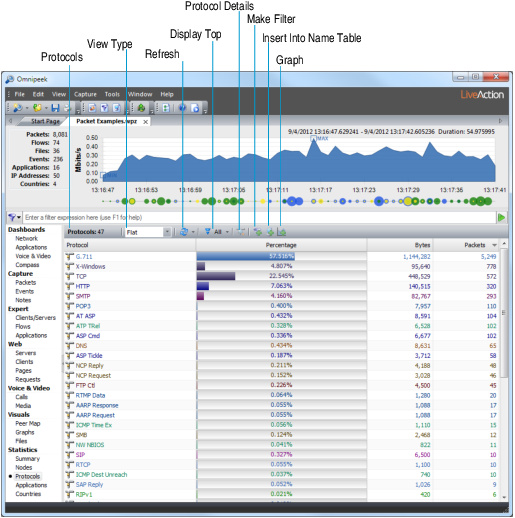The width and height of the screenshot is (515, 518).
Task: Open Voice & Video dashboard in sidebar
Action: pos(33,256)
